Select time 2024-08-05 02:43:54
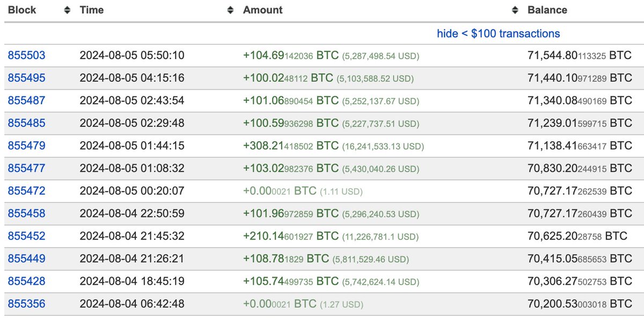The height and width of the screenshot is (318, 644). (132, 100)
